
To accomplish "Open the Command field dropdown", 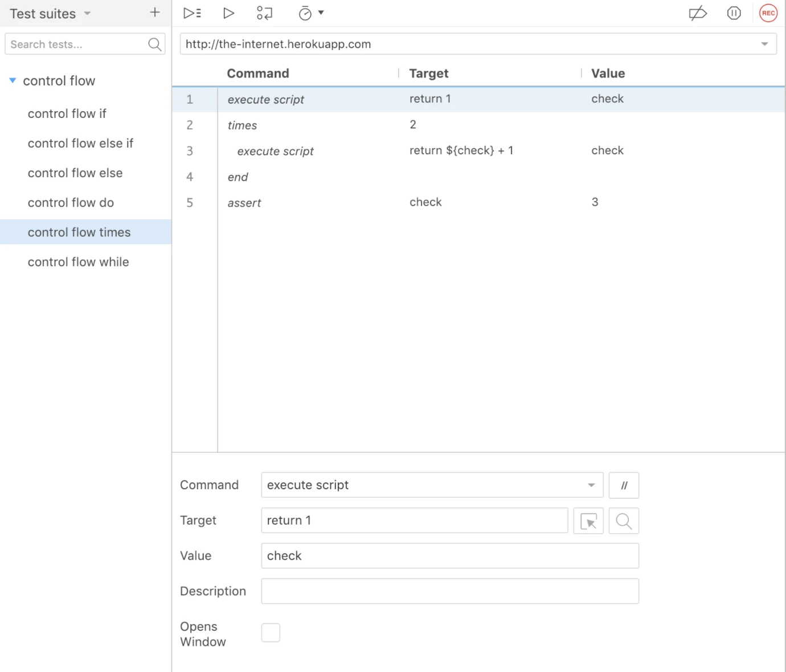I will click(x=591, y=485).
